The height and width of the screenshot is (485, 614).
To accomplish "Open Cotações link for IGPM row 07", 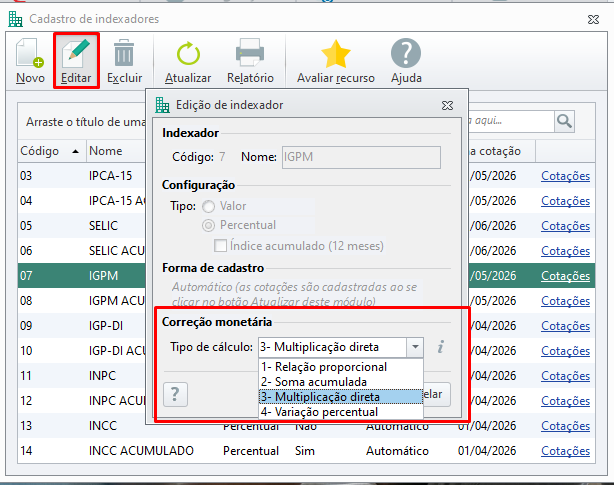I will click(x=565, y=276).
